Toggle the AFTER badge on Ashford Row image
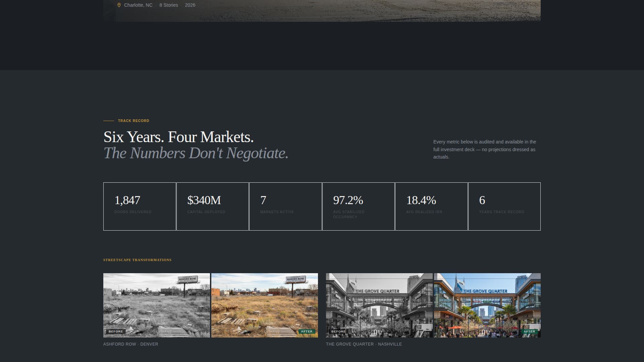644x362 pixels. [x=307, y=331]
